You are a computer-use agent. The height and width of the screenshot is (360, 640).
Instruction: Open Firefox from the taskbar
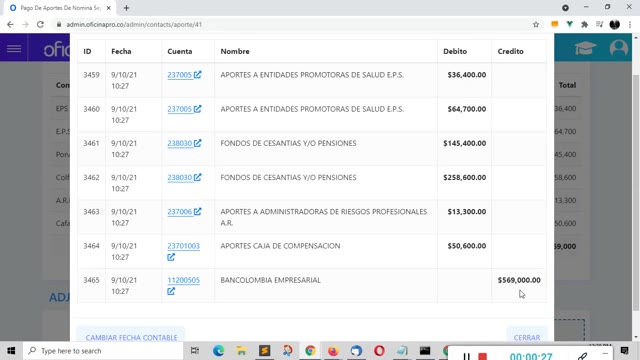tap(333, 351)
